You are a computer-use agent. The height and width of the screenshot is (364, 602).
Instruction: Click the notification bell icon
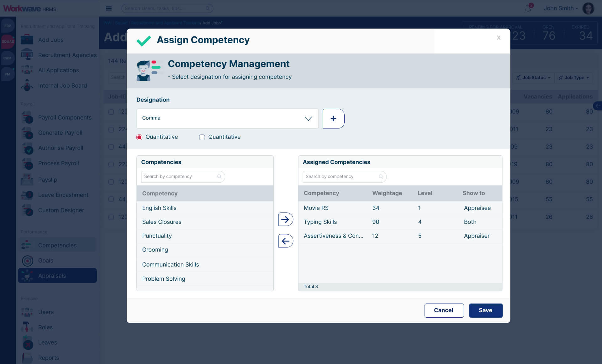[x=528, y=8]
